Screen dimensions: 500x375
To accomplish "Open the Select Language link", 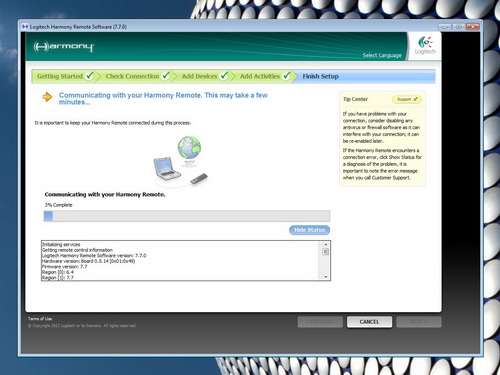I will click(x=382, y=55).
